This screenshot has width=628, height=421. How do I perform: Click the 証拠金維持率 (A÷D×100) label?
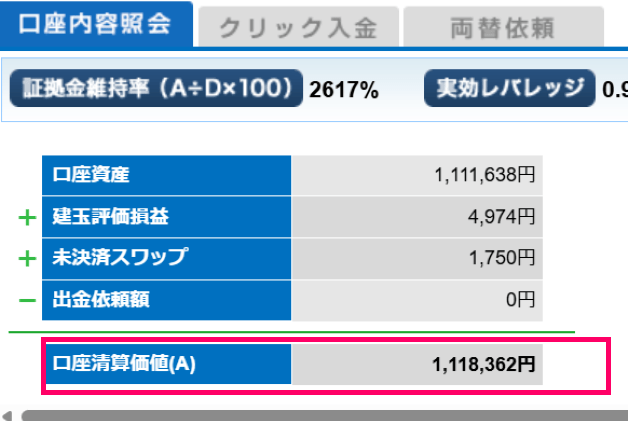(x=156, y=89)
